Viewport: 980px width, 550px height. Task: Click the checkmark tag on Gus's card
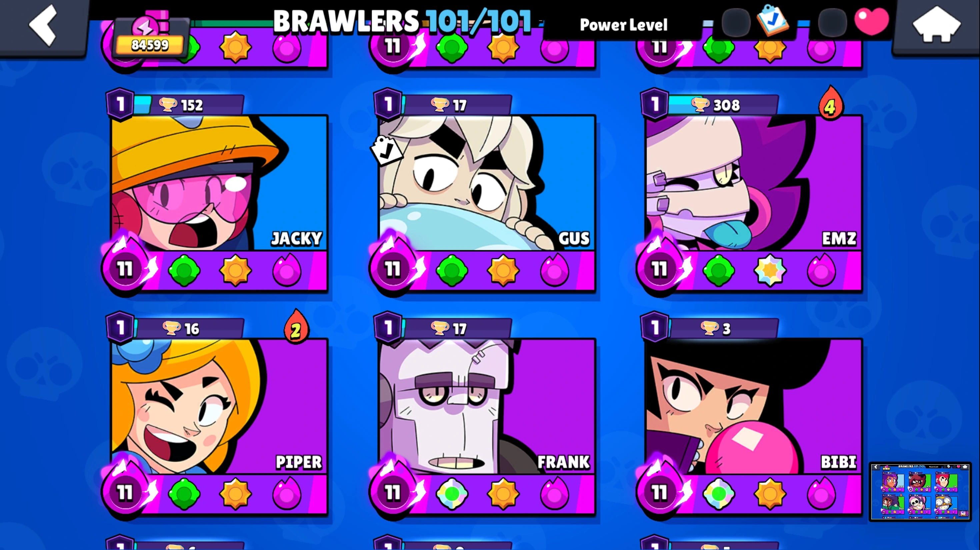(386, 150)
